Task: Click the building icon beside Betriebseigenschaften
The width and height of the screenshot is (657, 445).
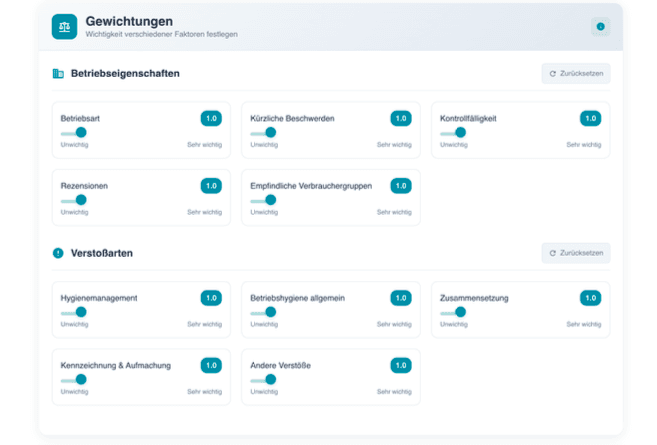Action: (x=58, y=74)
